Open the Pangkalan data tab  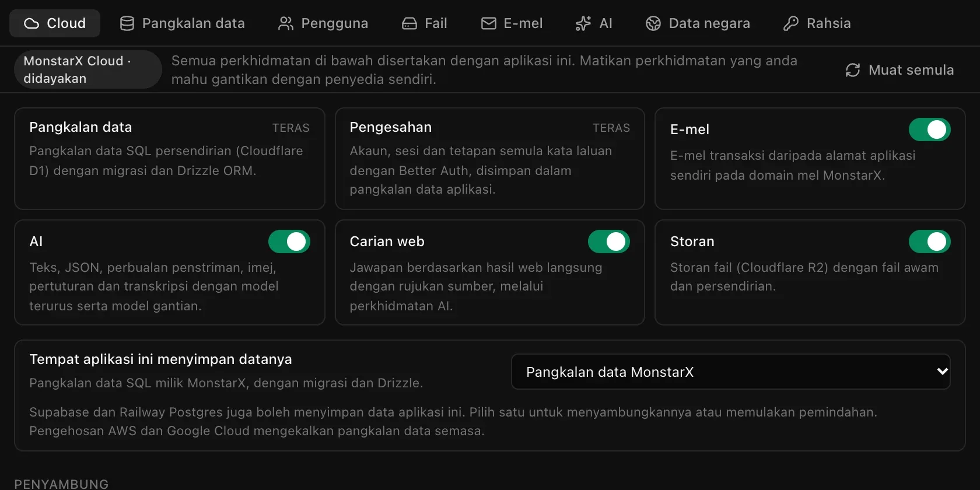pos(183,23)
